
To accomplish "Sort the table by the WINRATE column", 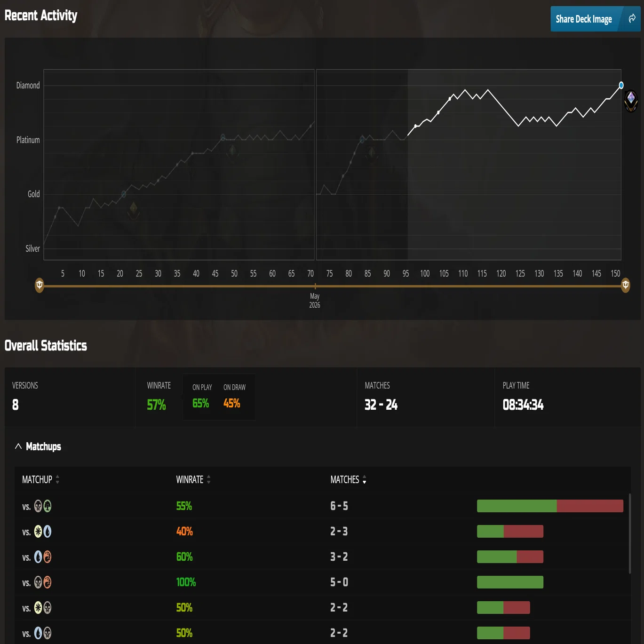I will (193, 479).
